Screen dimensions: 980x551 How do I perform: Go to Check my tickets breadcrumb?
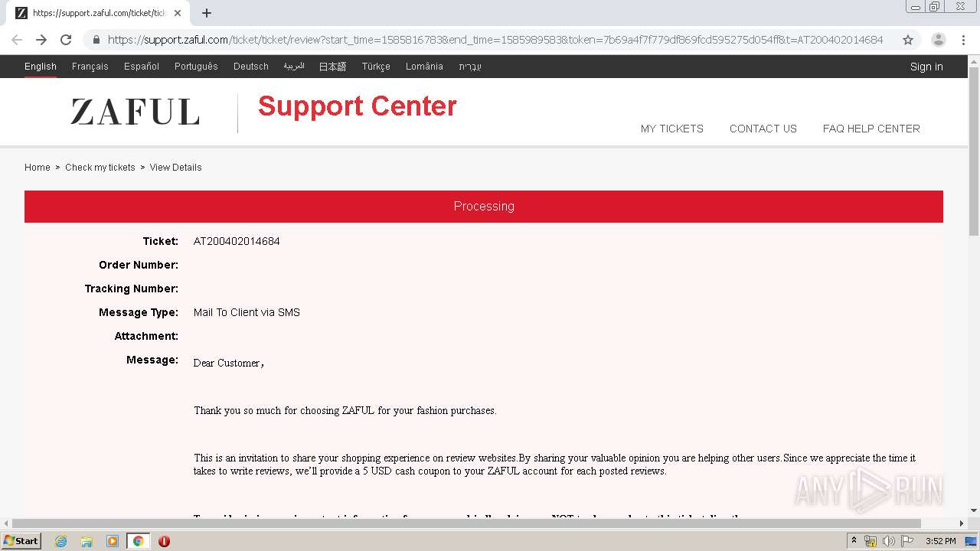tap(100, 168)
